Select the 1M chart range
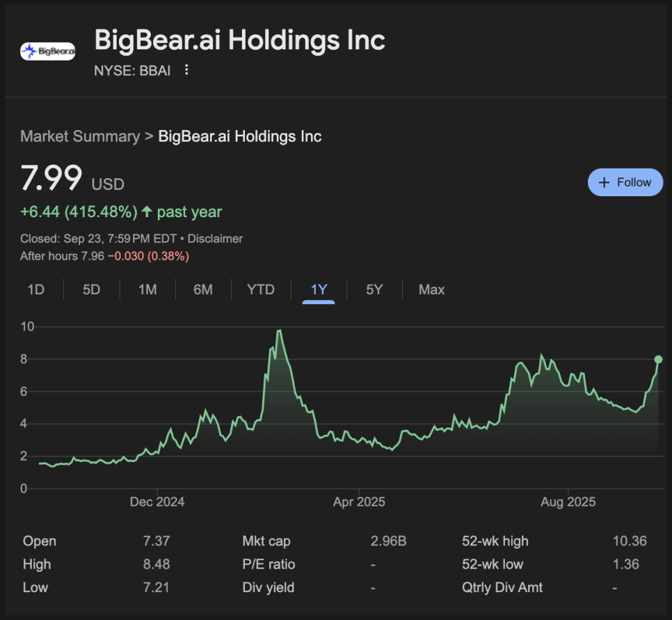This screenshot has height=620, width=672. (x=147, y=290)
